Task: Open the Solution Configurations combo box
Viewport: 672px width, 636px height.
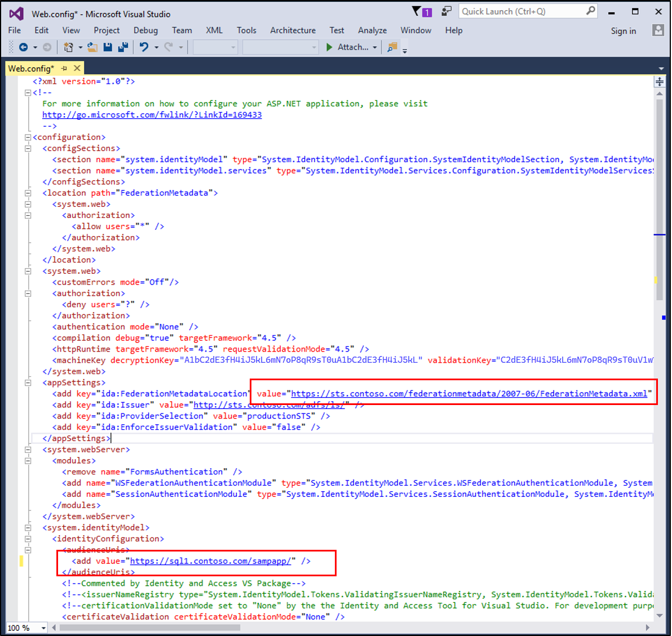Action: [215, 47]
